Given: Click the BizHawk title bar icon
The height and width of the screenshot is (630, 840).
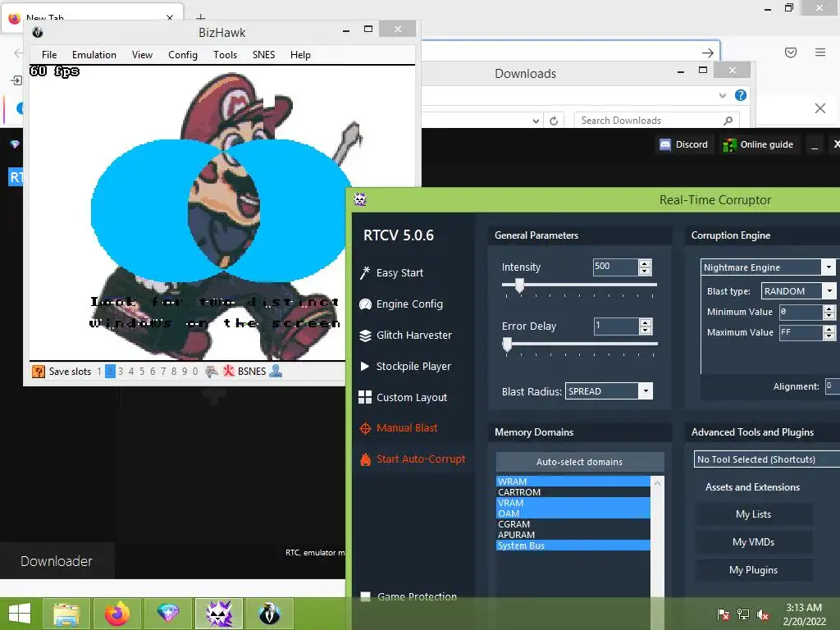Looking at the screenshot, I should coord(38,32).
